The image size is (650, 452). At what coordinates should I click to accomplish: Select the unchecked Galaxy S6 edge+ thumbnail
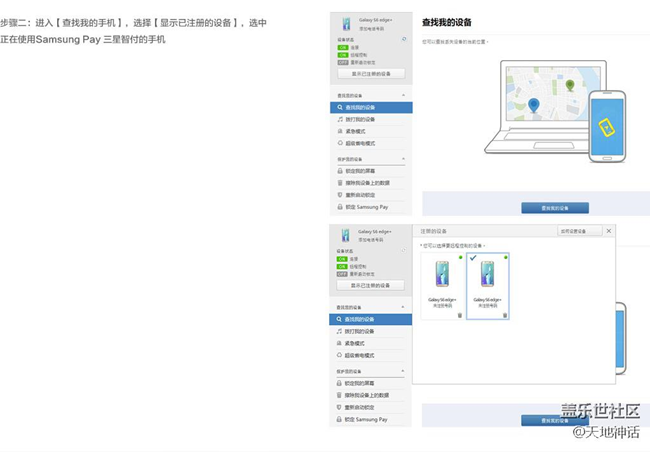[442, 277]
